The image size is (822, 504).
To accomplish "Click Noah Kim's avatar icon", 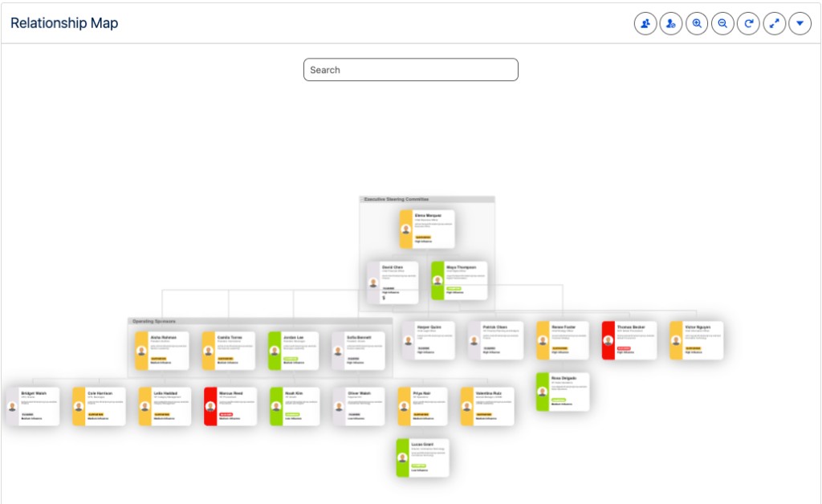I will pyautogui.click(x=276, y=407).
